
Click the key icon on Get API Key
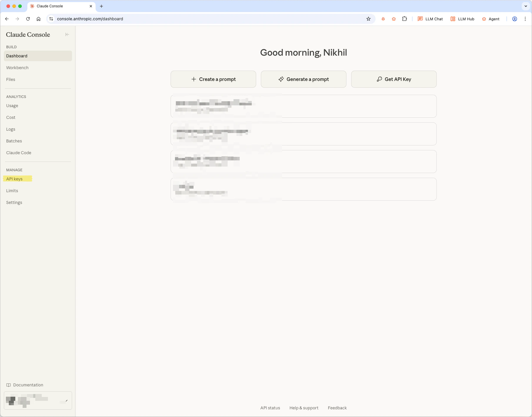point(380,79)
